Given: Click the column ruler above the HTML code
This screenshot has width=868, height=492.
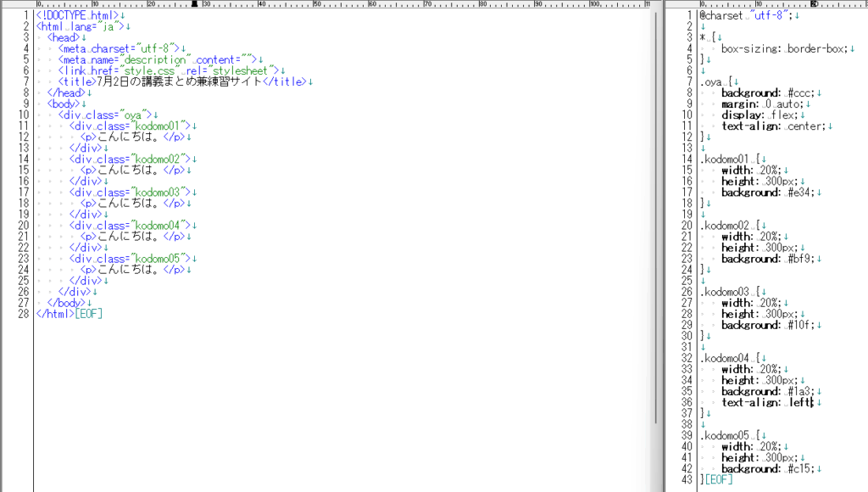Looking at the screenshot, I should coord(339,4).
